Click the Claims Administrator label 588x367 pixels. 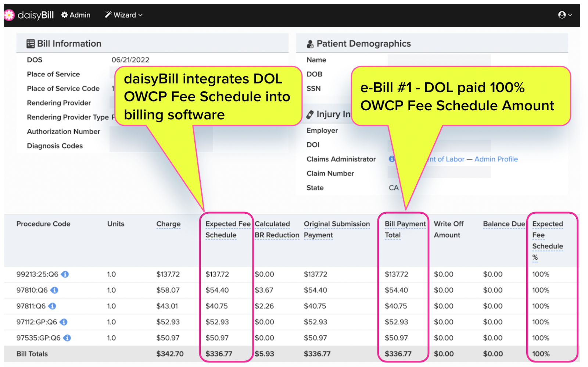point(341,159)
